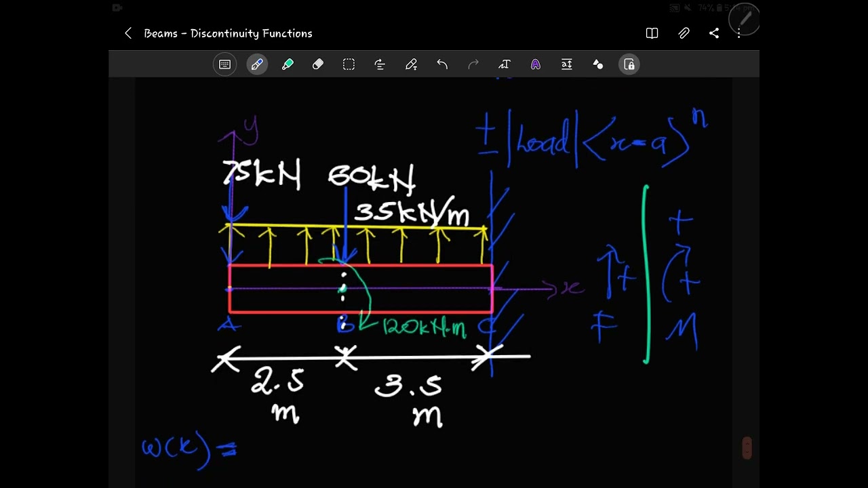Open the purple text style A tool
The width and height of the screenshot is (868, 488).
tap(536, 64)
